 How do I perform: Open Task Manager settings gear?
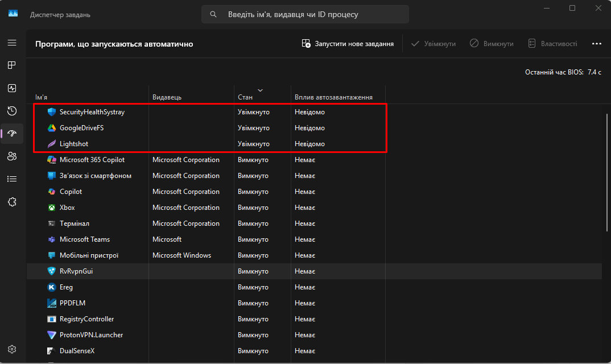point(12,349)
